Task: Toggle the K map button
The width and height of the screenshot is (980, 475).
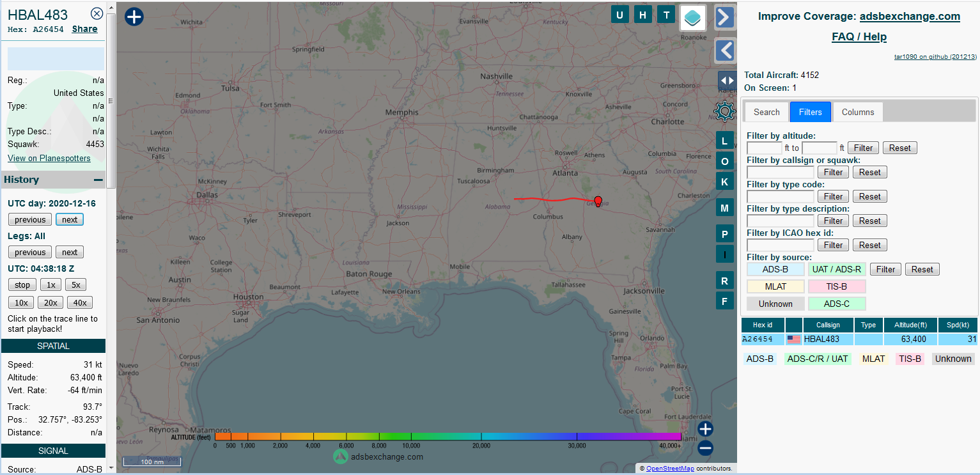Action: (x=724, y=182)
